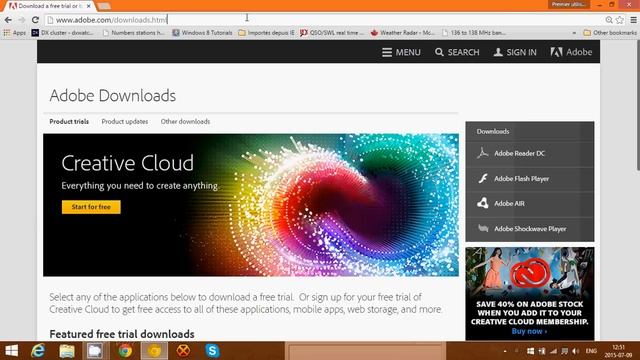640x360 pixels.
Task: Click the Adobe Reader DC icon
Action: point(482,153)
